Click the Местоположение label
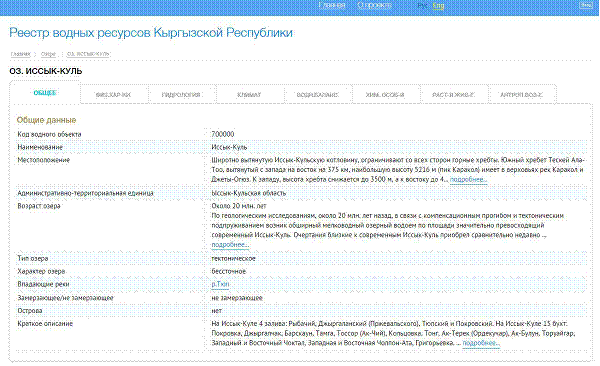 pos(44,160)
